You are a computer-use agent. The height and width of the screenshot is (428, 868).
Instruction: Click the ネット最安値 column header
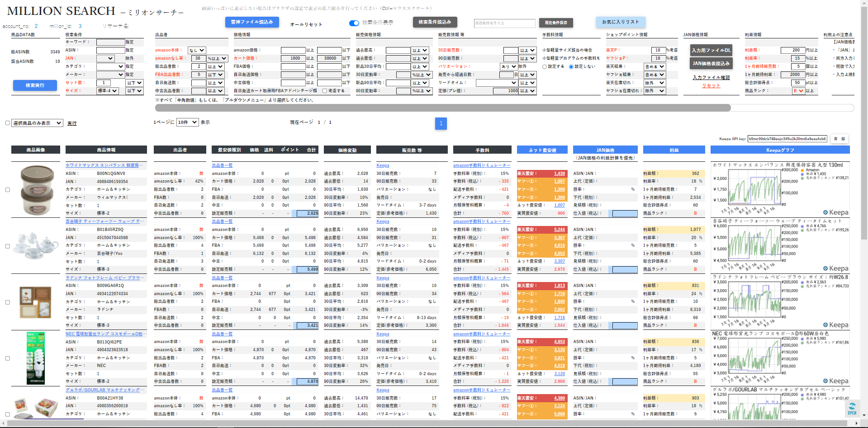(542, 150)
